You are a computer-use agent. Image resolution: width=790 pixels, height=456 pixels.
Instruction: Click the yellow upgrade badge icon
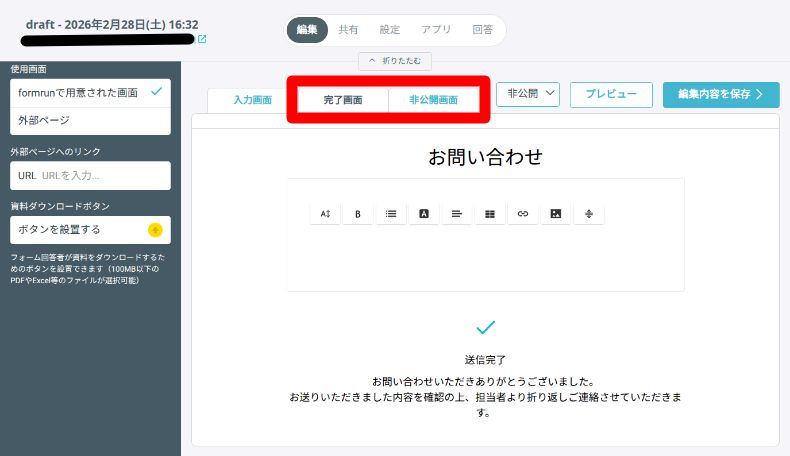[x=155, y=230]
